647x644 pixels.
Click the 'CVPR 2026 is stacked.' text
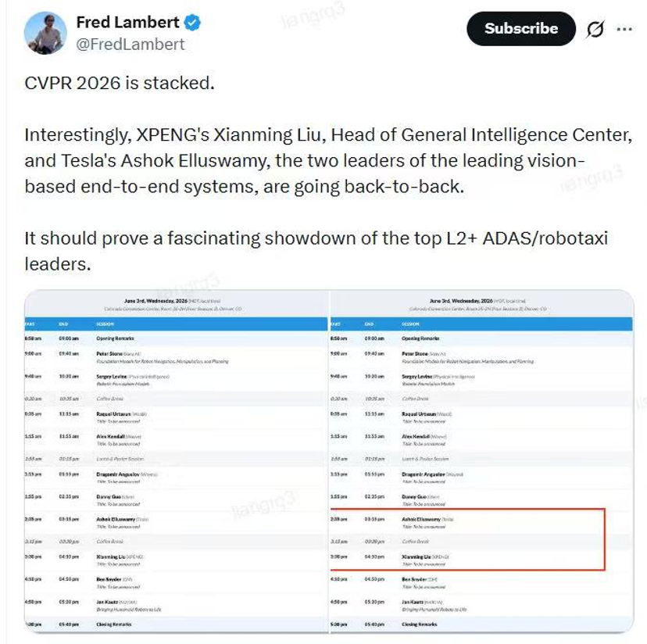(120, 83)
